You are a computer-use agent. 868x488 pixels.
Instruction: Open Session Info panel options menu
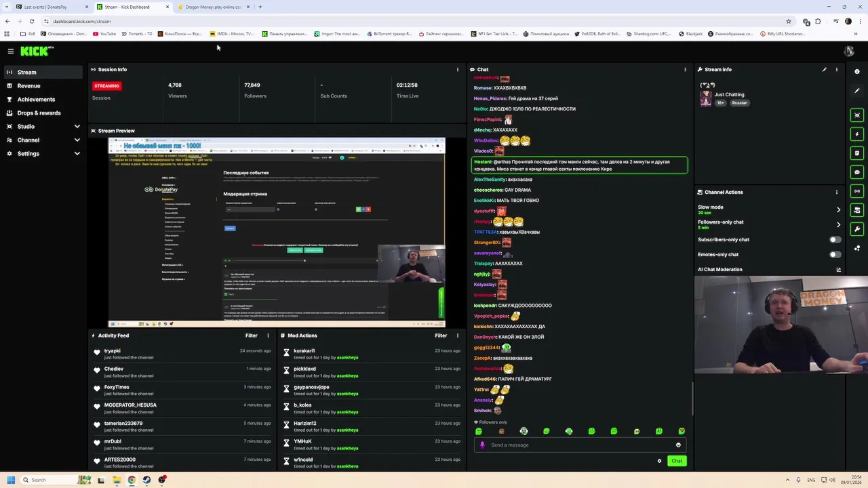[457, 69]
